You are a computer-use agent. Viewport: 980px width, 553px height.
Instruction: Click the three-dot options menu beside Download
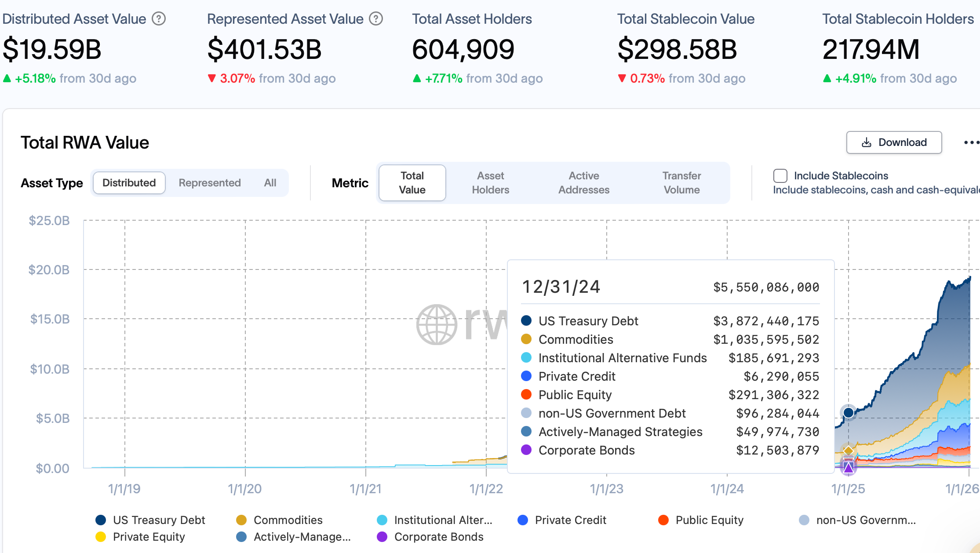click(x=972, y=142)
